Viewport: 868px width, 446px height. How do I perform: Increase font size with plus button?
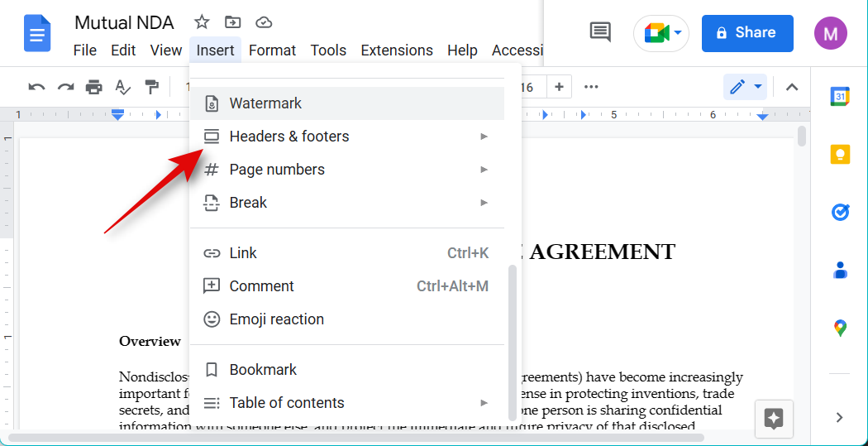point(559,87)
